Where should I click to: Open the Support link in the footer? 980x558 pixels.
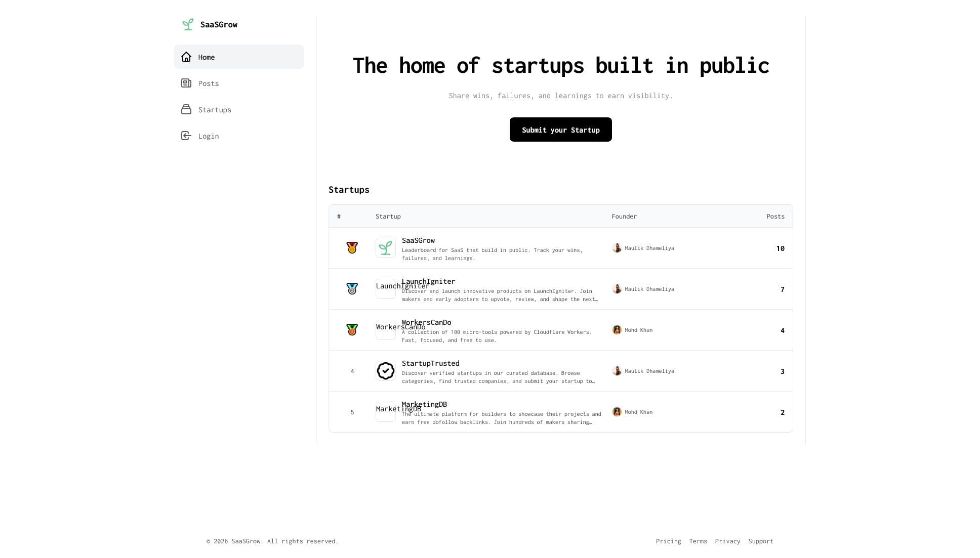pos(760,541)
